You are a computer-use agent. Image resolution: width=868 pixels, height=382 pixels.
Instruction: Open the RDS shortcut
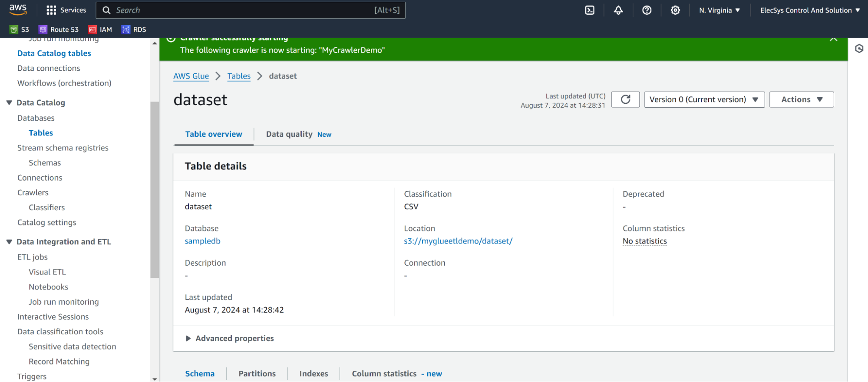(134, 30)
